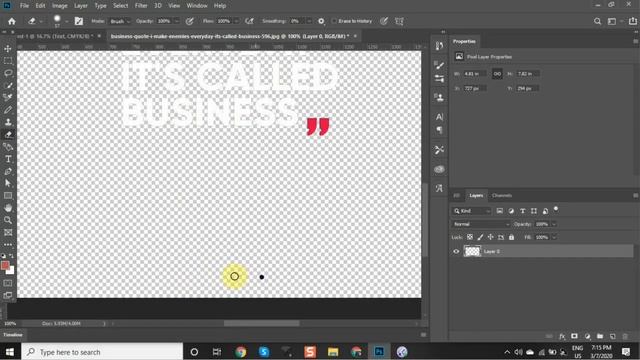Open the Search magnifier at top right
The image size is (640, 360).
pyautogui.click(x=597, y=21)
